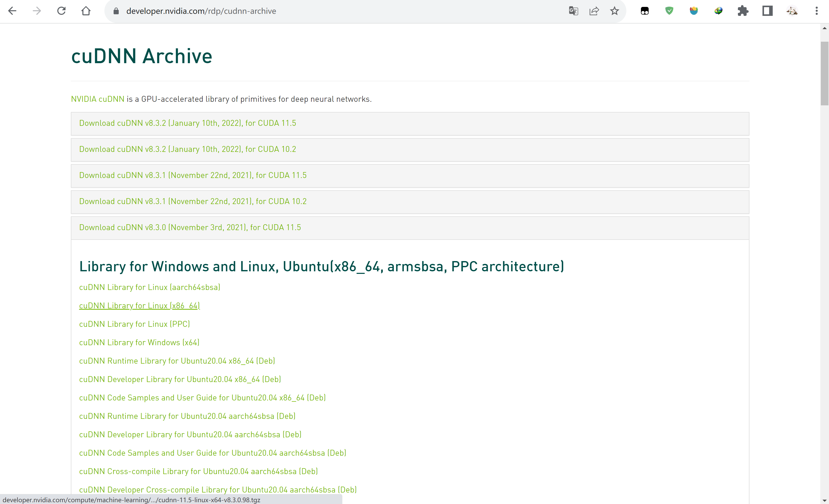Viewport: 829px width, 504px height.
Task: Bookmark page with star icon
Action: (615, 11)
